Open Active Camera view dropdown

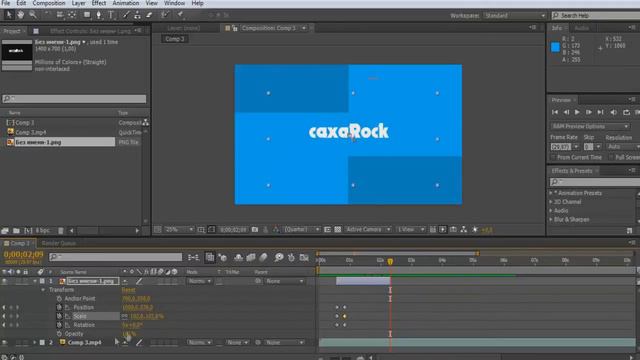click(x=368, y=230)
